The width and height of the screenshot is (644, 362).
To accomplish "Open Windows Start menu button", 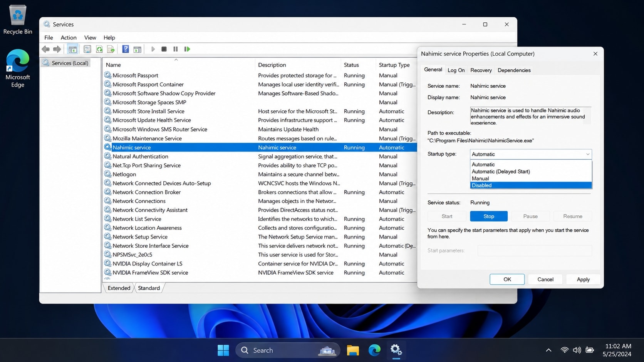I will tap(223, 350).
